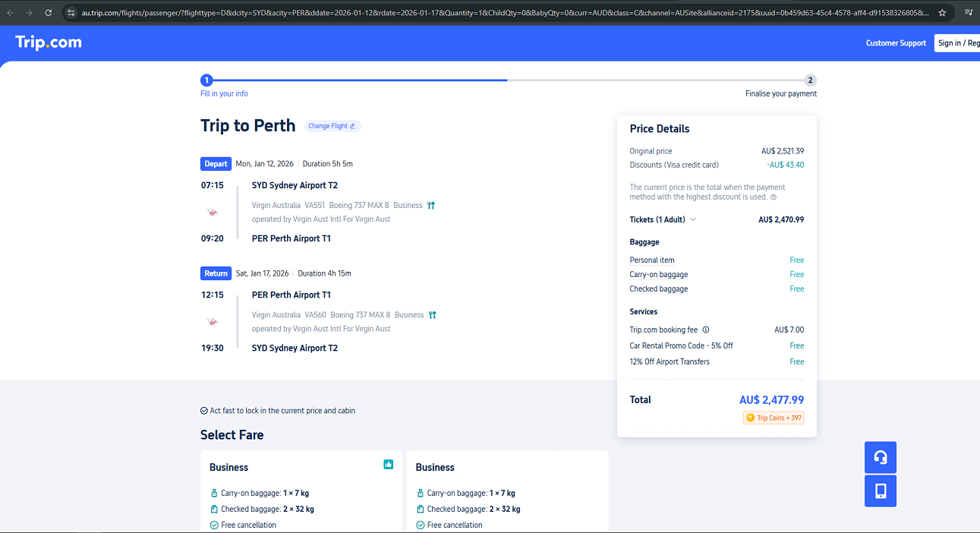980x533 pixels.
Task: Click the Mon, Jan 12, 2026 departure date
Action: click(x=265, y=164)
